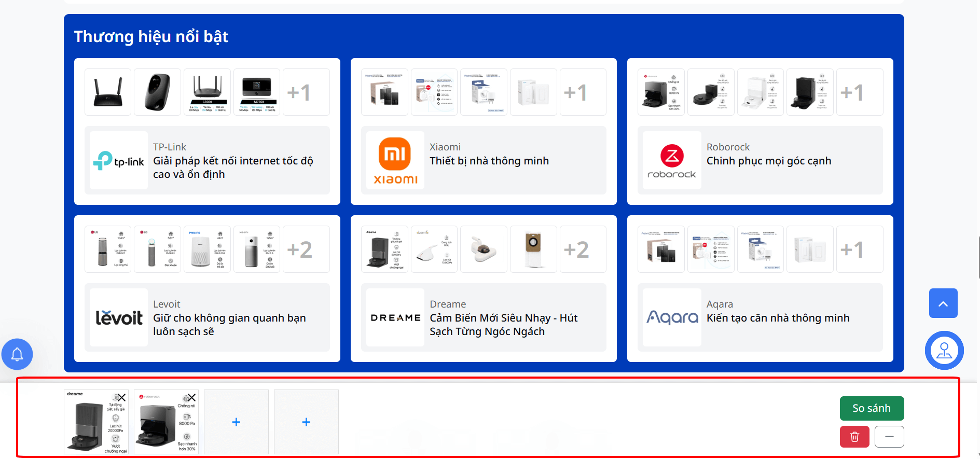Add a product in the second empty compare slot
The image size is (980, 459).
tap(306, 422)
